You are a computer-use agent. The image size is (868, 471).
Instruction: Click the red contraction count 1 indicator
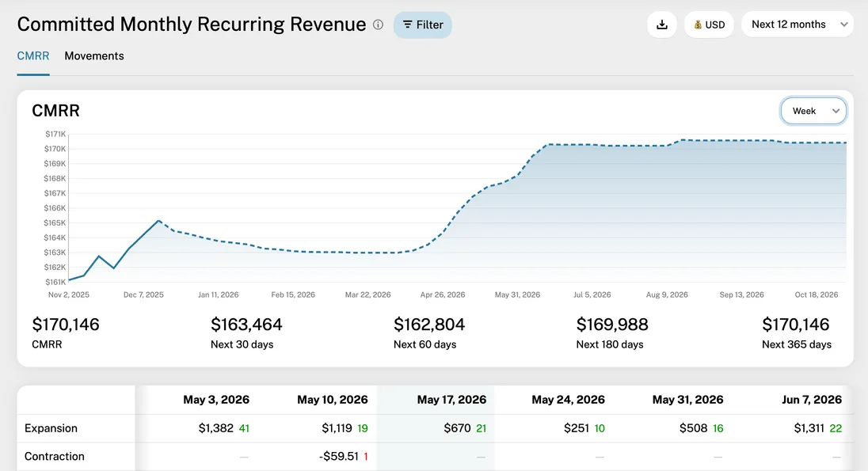[367, 457]
